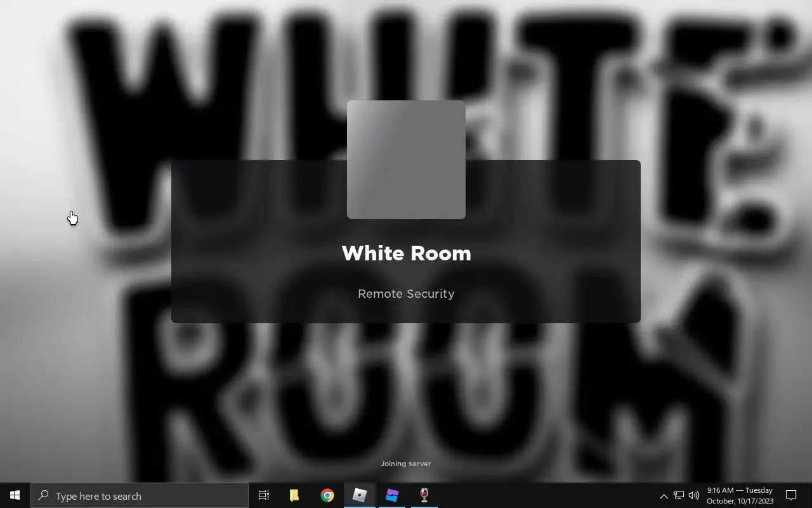Switch to the Roblox Player taskbar icon
This screenshot has height=508, width=812.
coord(360,495)
